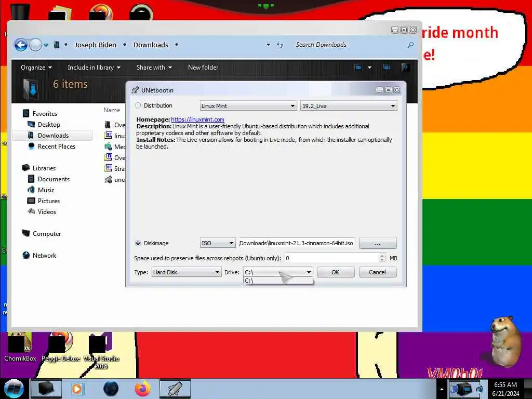Click the Firefox taskbar icon
Screen dimensions: 532x399
coord(143,389)
